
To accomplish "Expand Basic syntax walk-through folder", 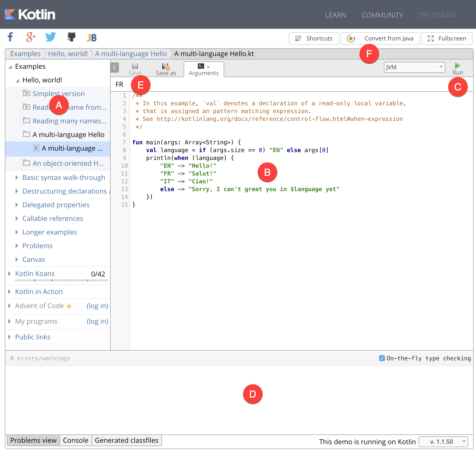I will pos(17,177).
